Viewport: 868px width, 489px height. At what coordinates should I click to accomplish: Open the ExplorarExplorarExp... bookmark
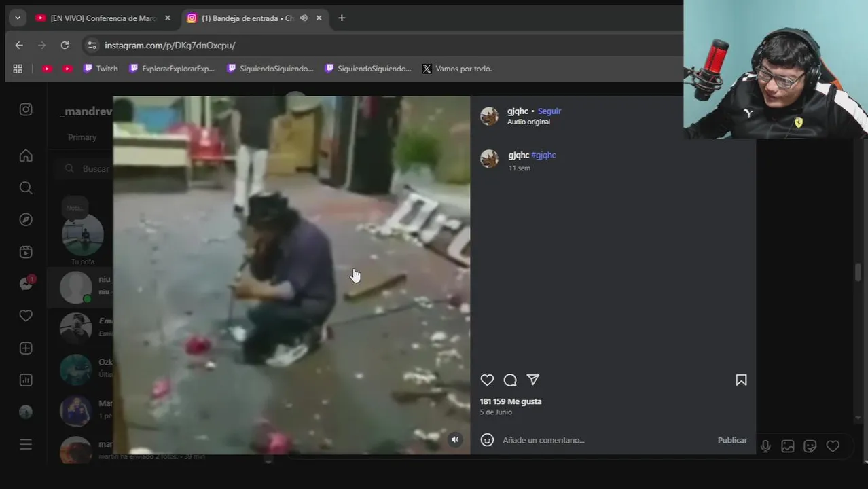click(172, 69)
